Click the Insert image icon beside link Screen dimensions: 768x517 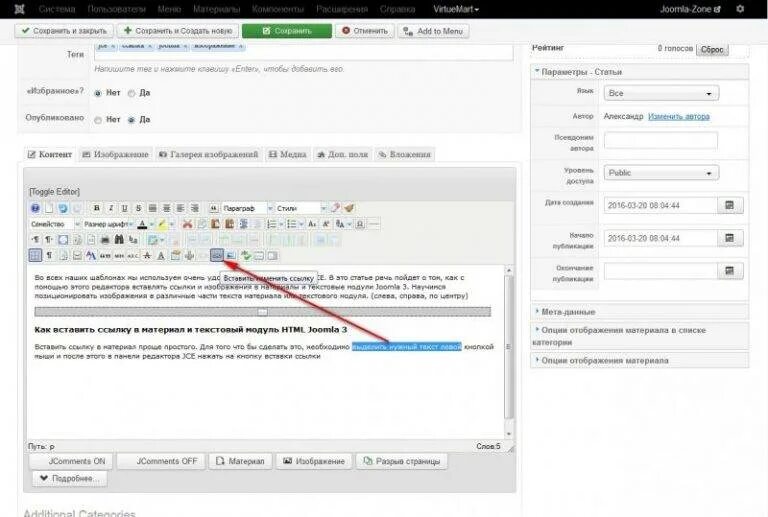pos(231,256)
